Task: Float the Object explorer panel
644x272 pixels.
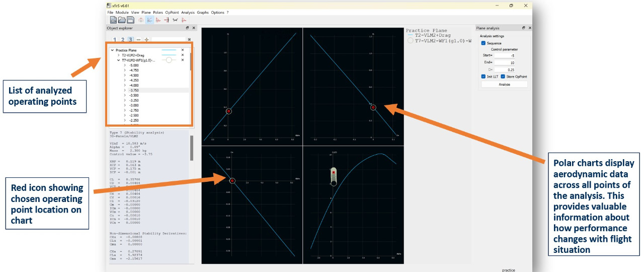Action: pyautogui.click(x=188, y=28)
